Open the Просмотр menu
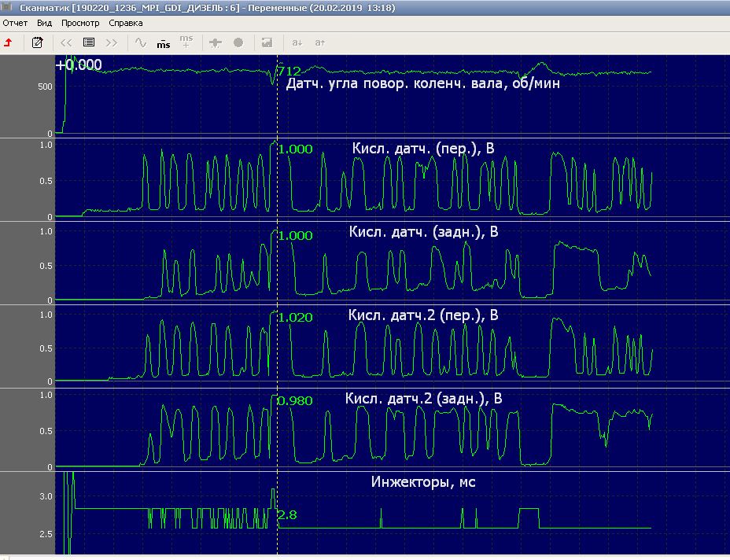This screenshot has height=560, width=730. [80, 23]
